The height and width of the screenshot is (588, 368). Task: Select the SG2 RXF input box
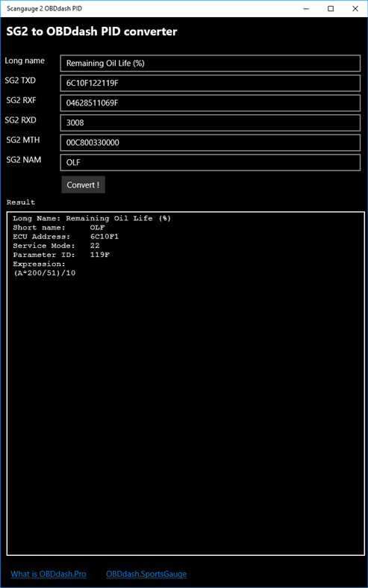point(210,103)
